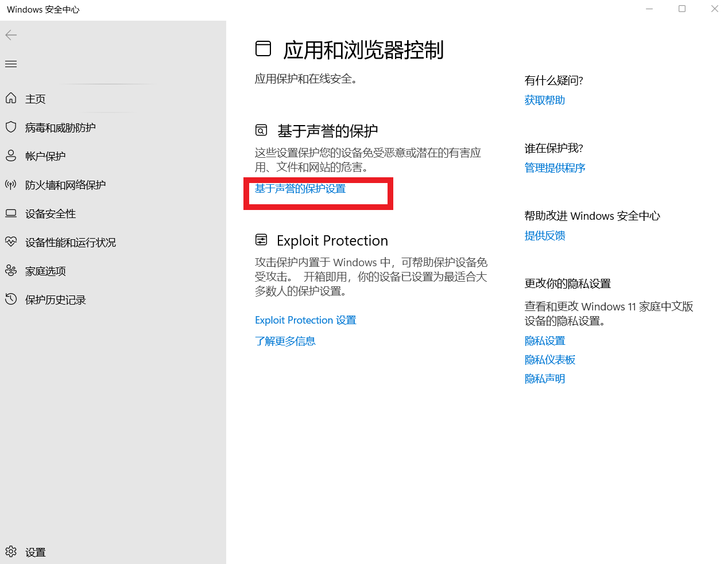Click the 提供反馈 link
Screen dimensions: 728x564
545,236
